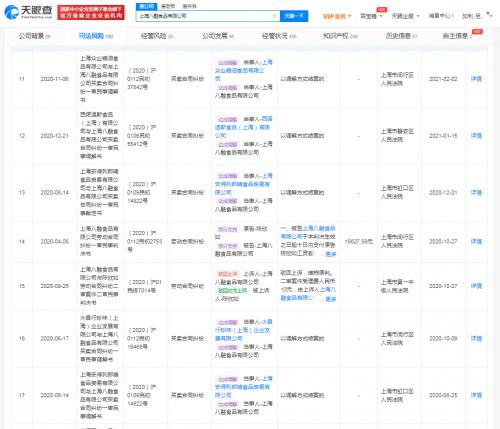The width and height of the screenshot is (500, 429).
Task: Open the linked party company in row 12
Action: coord(243,127)
